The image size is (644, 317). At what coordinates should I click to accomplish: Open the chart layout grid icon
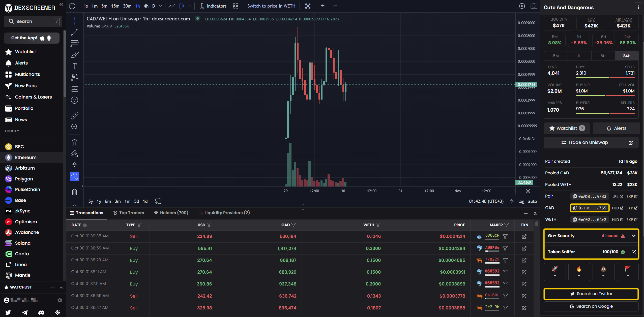pyautogui.click(x=236, y=6)
